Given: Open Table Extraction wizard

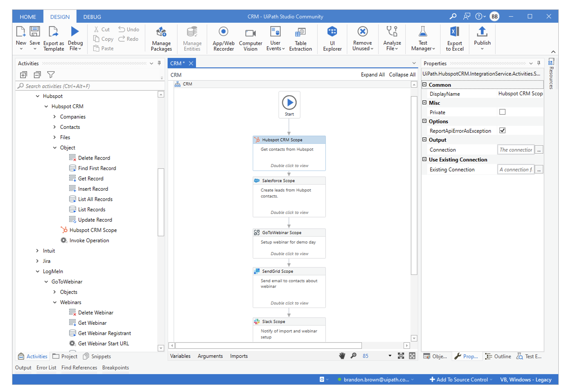Looking at the screenshot, I should [x=300, y=39].
